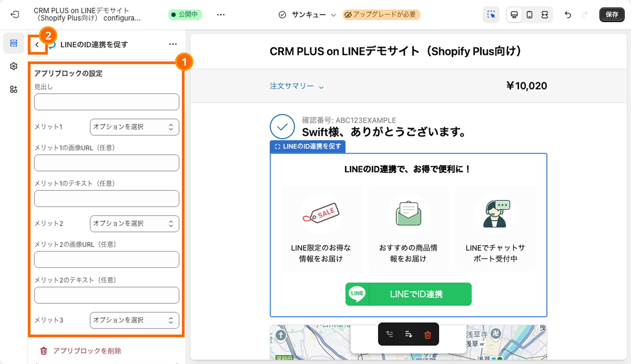Click アプリブロックを削除 link
Image resolution: width=631 pixels, height=364 pixels.
[81, 351]
